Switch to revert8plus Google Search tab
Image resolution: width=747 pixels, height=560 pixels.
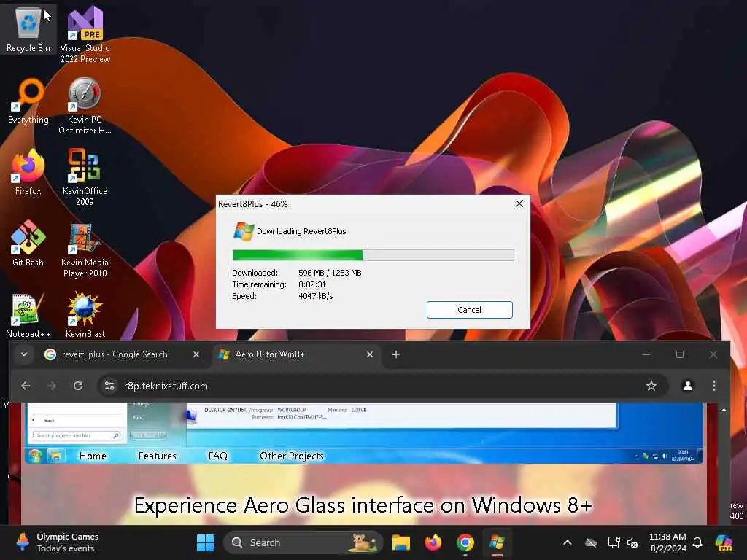(115, 355)
